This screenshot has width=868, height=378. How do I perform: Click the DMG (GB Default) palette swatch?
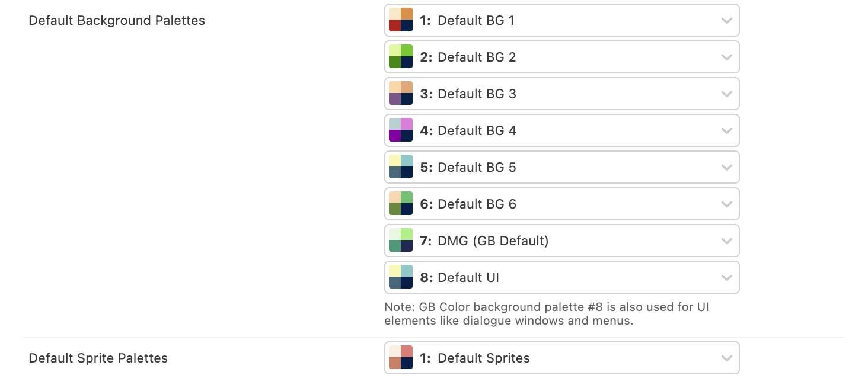pyautogui.click(x=401, y=241)
